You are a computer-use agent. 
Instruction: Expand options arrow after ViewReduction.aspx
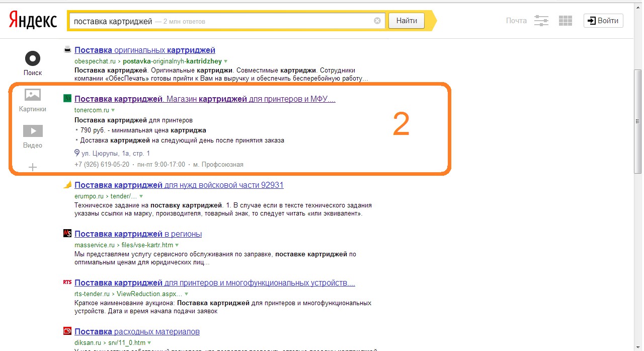coord(186,294)
